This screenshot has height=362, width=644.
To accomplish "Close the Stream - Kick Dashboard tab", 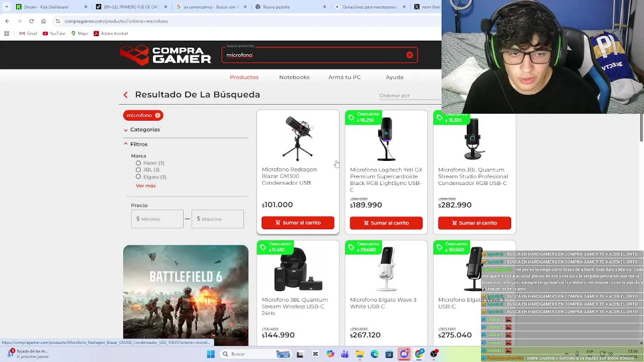I will pos(86,7).
